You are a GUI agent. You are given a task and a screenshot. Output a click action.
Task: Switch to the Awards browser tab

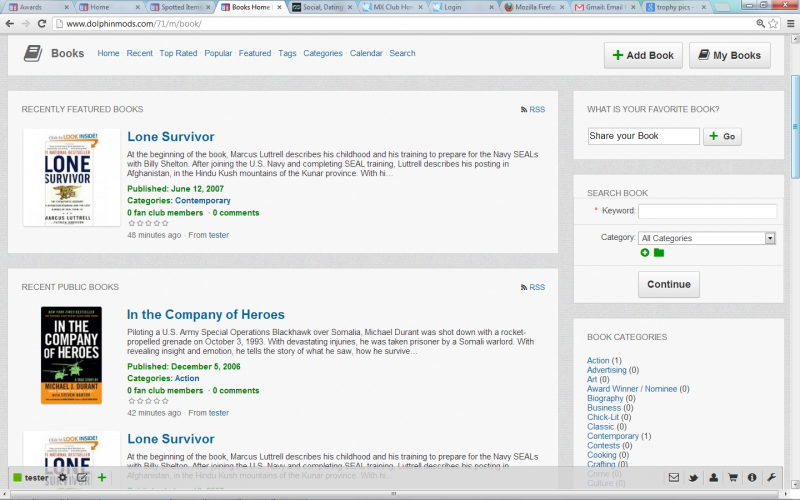tap(38, 7)
